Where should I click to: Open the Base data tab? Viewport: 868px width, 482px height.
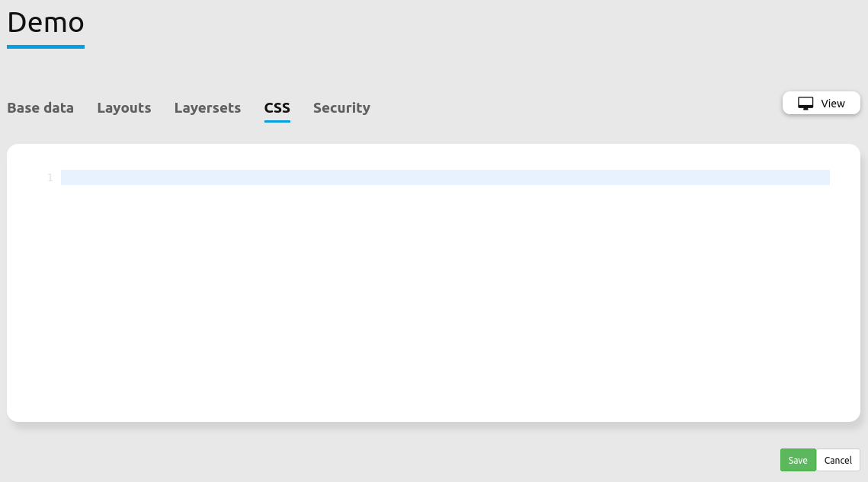click(40, 108)
